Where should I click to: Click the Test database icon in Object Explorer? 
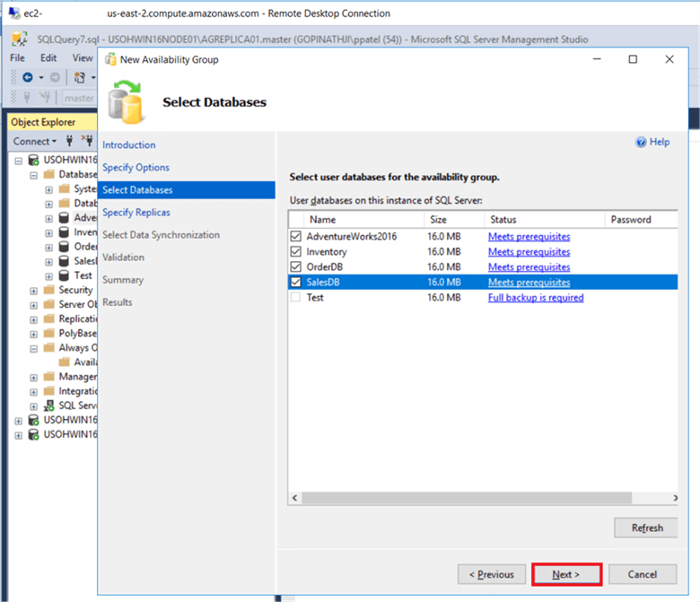64,275
